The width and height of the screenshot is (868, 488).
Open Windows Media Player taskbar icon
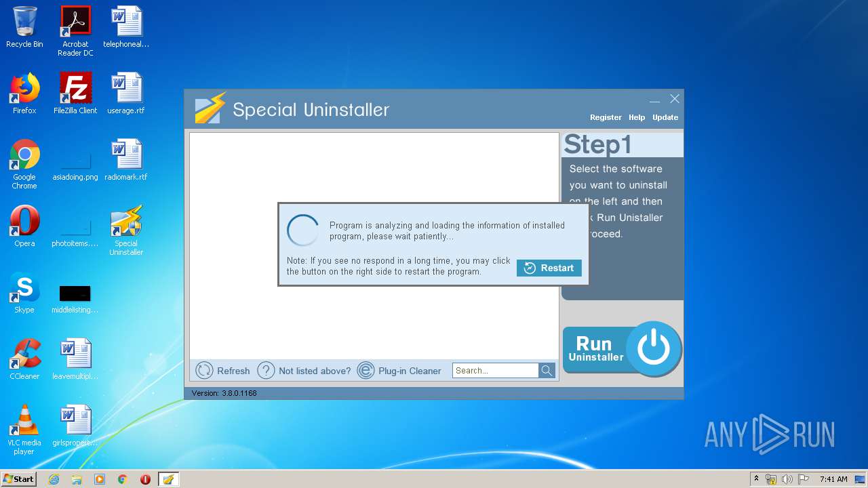pyautogui.click(x=100, y=479)
